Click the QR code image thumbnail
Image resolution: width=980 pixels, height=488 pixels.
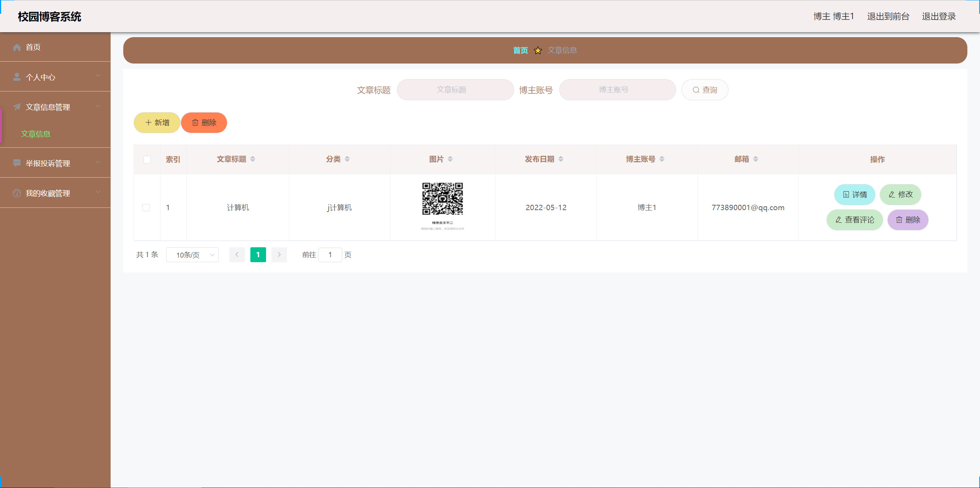(443, 199)
